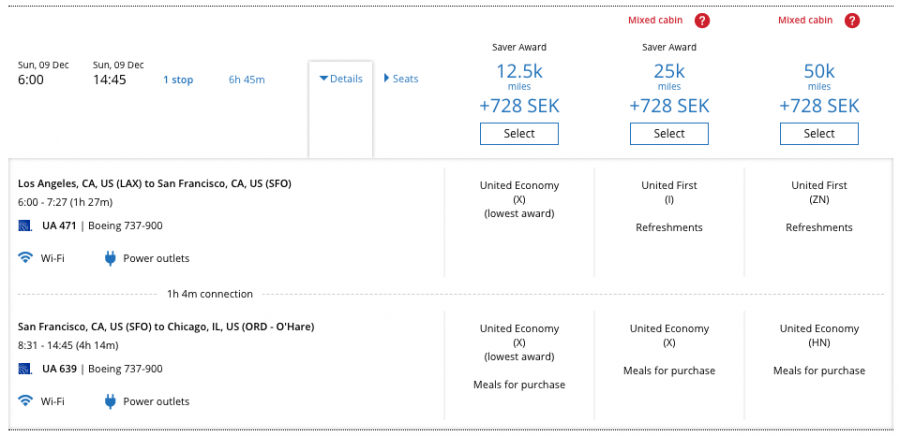Screen dimensions: 900x436
Task: Click the +728 SEK amount under 12.5k
Action: (x=519, y=106)
